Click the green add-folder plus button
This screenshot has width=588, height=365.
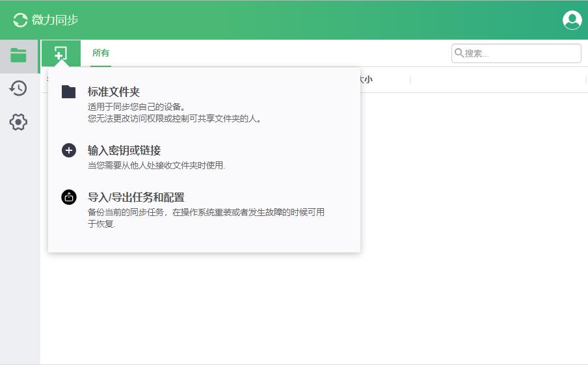pyautogui.click(x=60, y=53)
